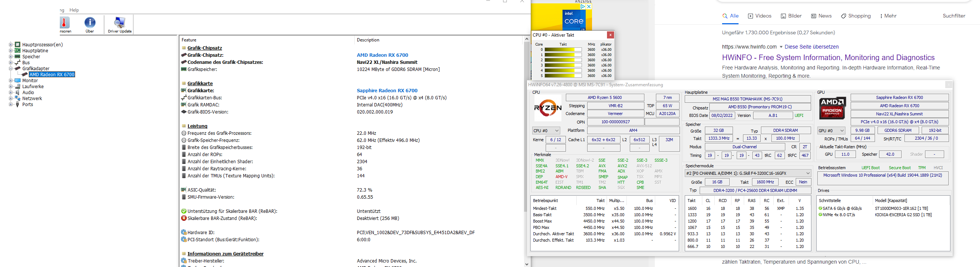Screen dimensions: 980x267
Task: Click the Sapphire Radeon RX 6700 link
Action: [x=387, y=90]
